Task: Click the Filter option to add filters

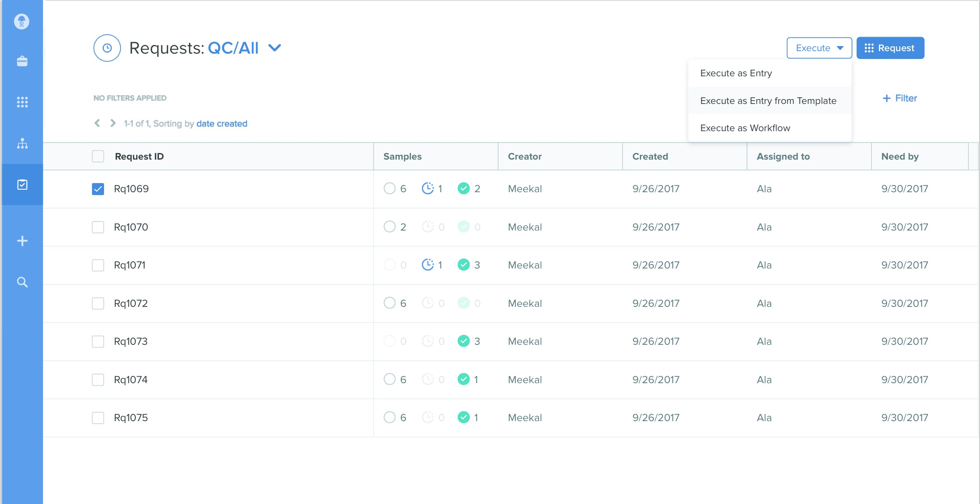Action: (x=900, y=98)
